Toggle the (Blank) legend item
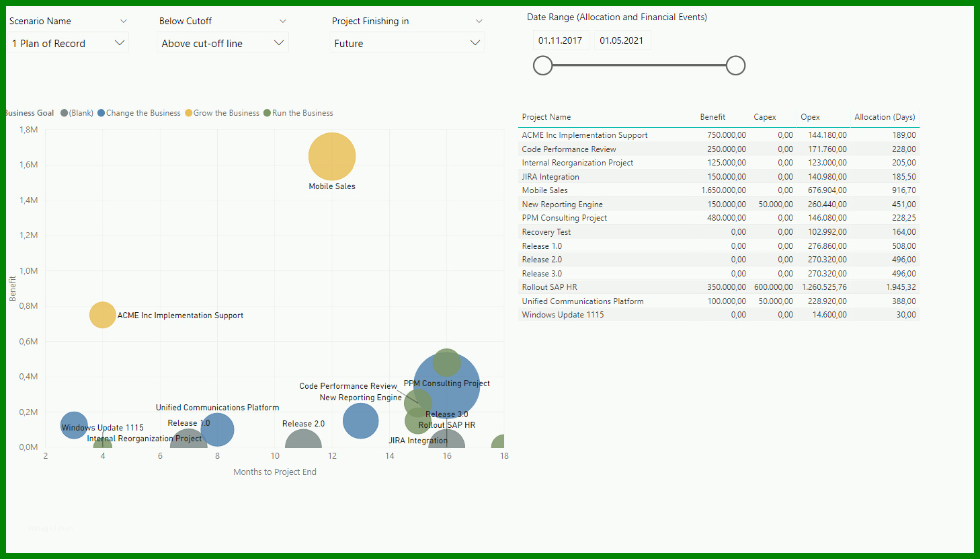Viewport: 980px width, 559px height. (x=77, y=113)
